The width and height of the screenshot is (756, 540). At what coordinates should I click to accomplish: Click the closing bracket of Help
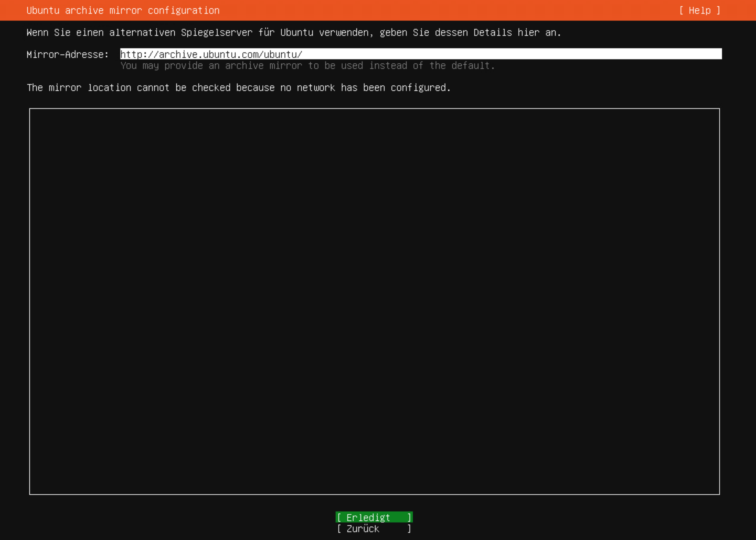(718, 10)
